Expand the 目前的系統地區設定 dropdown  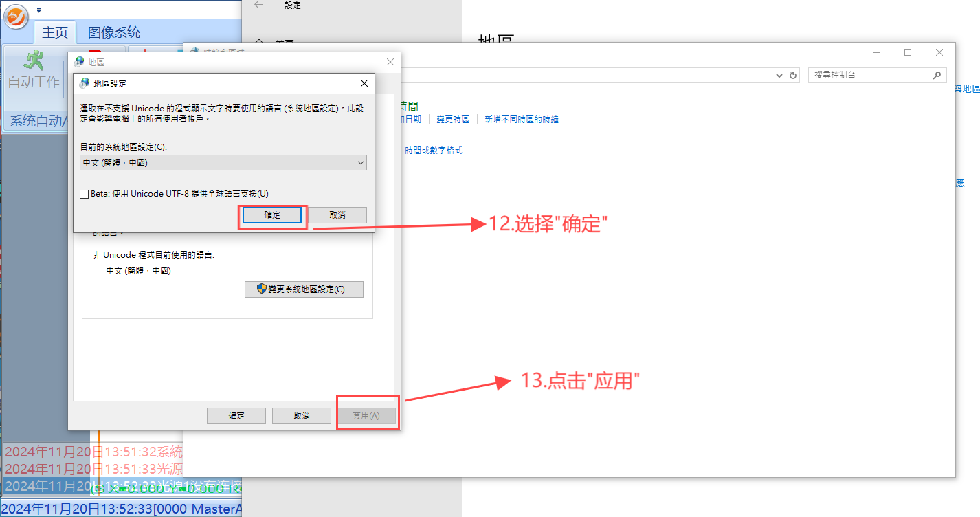coord(361,163)
